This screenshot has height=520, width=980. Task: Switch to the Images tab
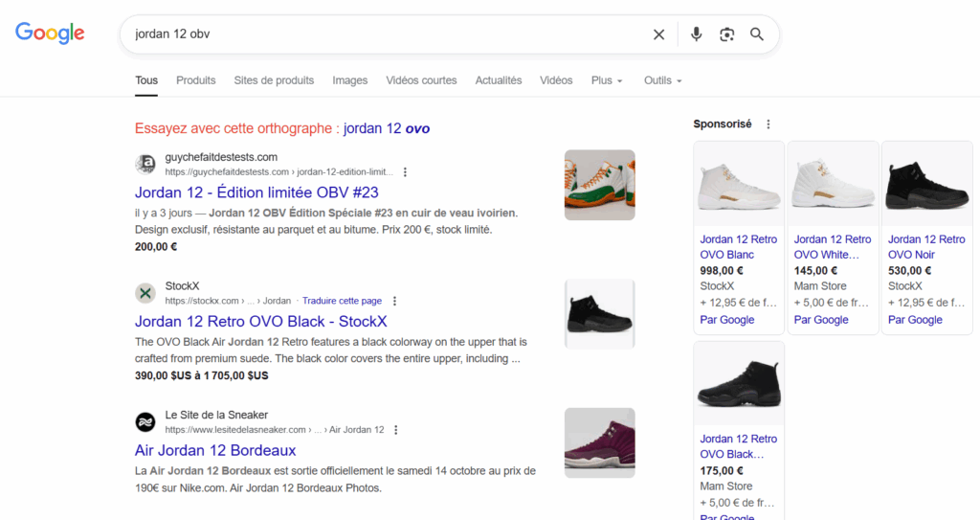349,80
